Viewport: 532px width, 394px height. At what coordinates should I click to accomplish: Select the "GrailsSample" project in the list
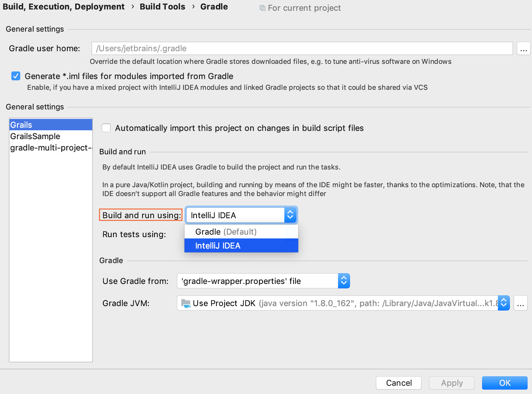click(x=35, y=136)
